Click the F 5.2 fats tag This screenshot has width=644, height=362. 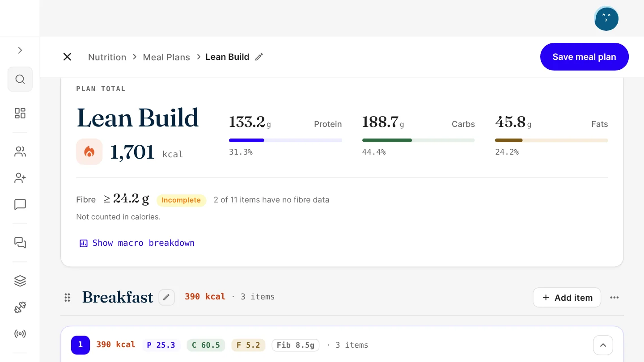click(248, 345)
